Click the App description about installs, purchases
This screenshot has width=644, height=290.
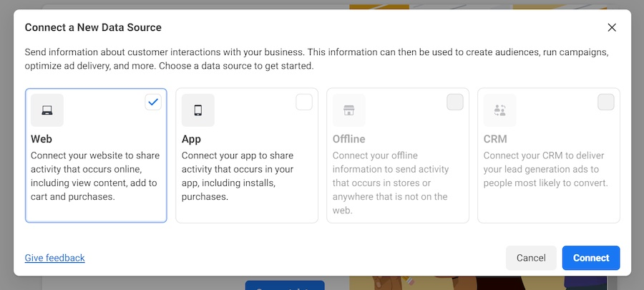[x=238, y=176]
